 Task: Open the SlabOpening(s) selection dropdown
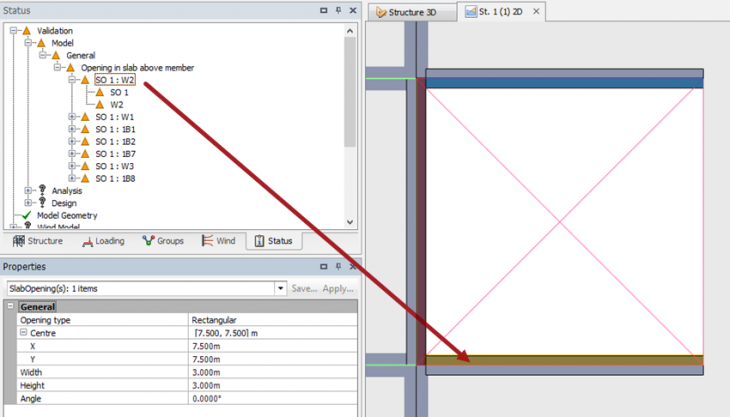click(x=280, y=288)
